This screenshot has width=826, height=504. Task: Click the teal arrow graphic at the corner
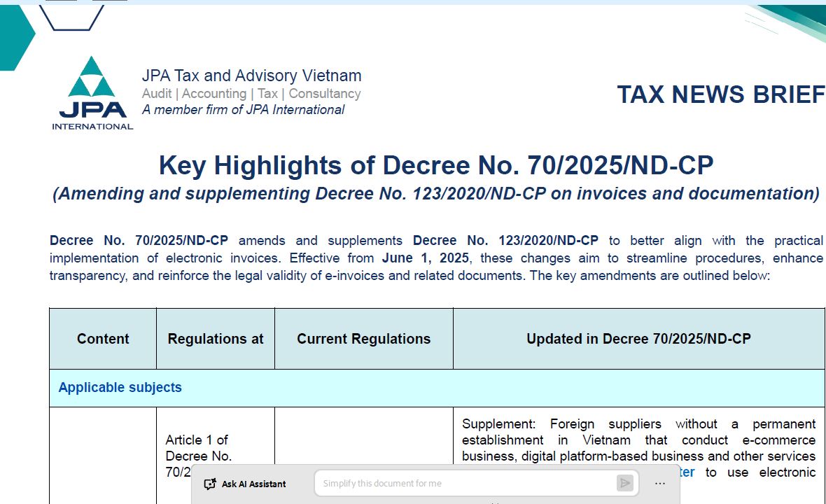tap(16, 37)
